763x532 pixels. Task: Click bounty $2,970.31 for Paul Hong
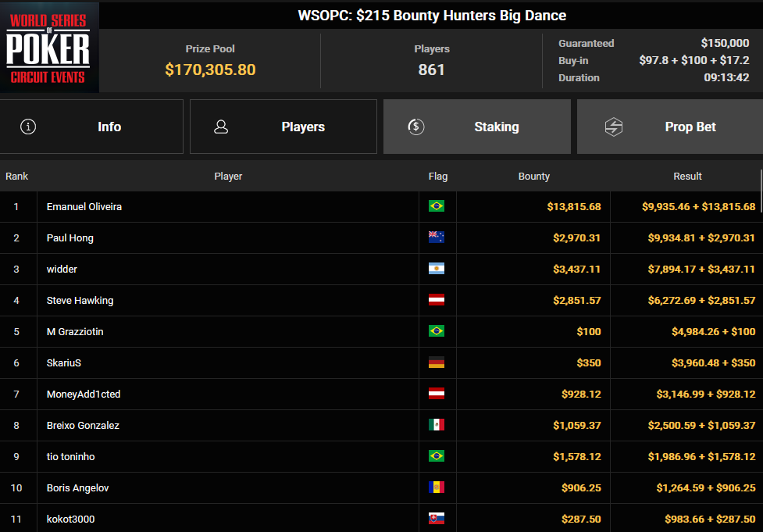point(576,238)
